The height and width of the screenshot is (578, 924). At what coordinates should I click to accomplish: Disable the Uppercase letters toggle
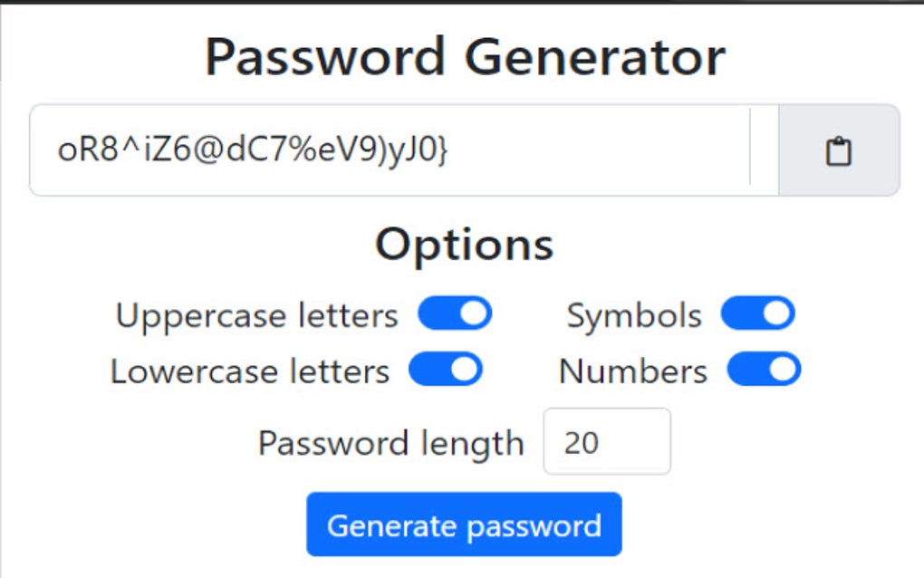[455, 314]
